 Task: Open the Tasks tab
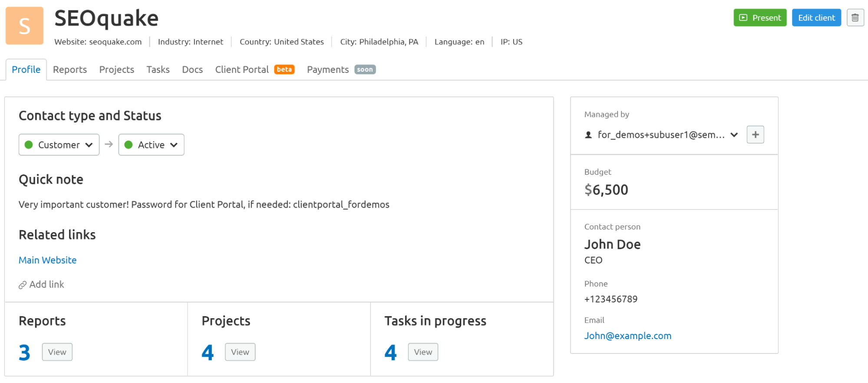(158, 70)
